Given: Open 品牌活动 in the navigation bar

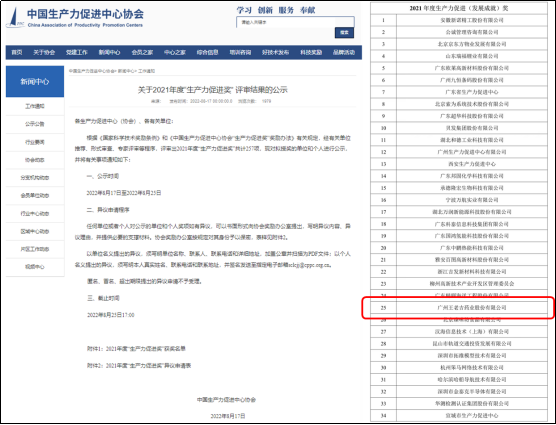Looking at the screenshot, I should pyautogui.click(x=344, y=52).
